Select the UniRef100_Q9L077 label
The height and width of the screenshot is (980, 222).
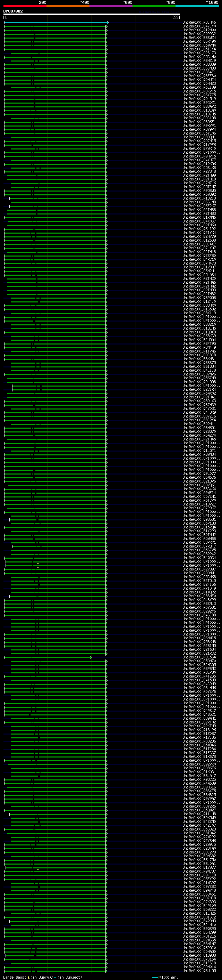coord(199,473)
